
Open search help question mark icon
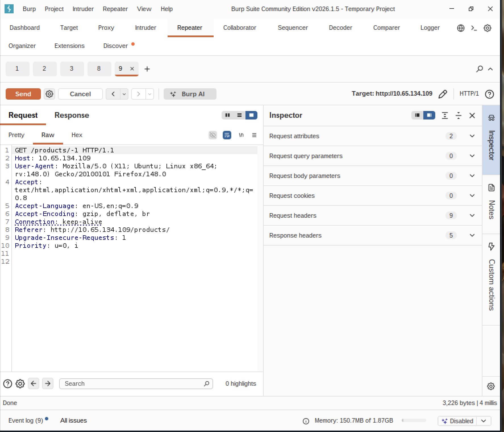tap(8, 384)
